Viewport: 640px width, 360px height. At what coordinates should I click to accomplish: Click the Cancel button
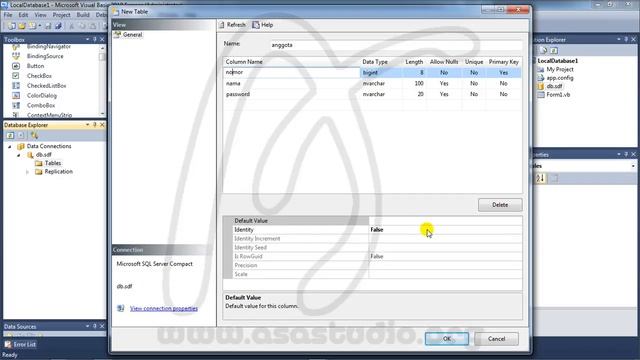click(x=496, y=339)
